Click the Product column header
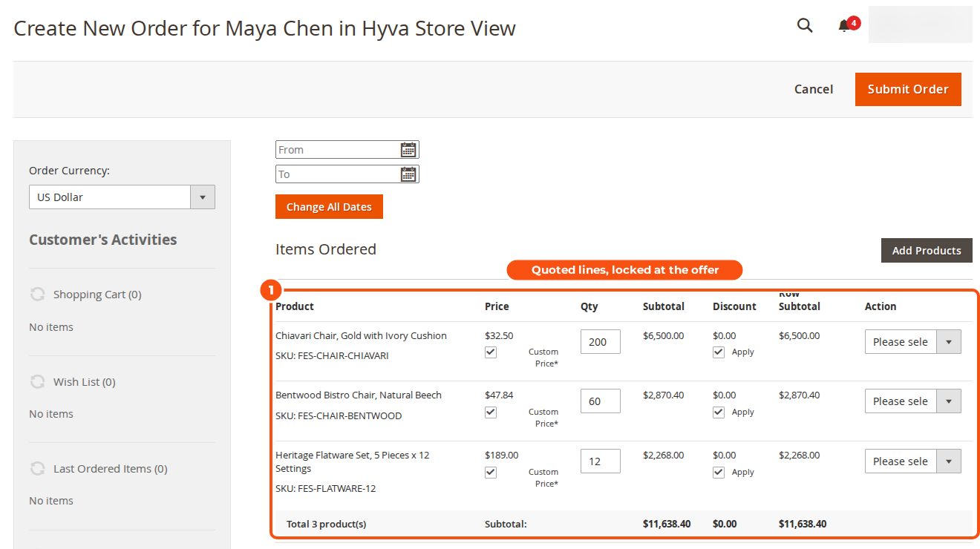 (295, 306)
